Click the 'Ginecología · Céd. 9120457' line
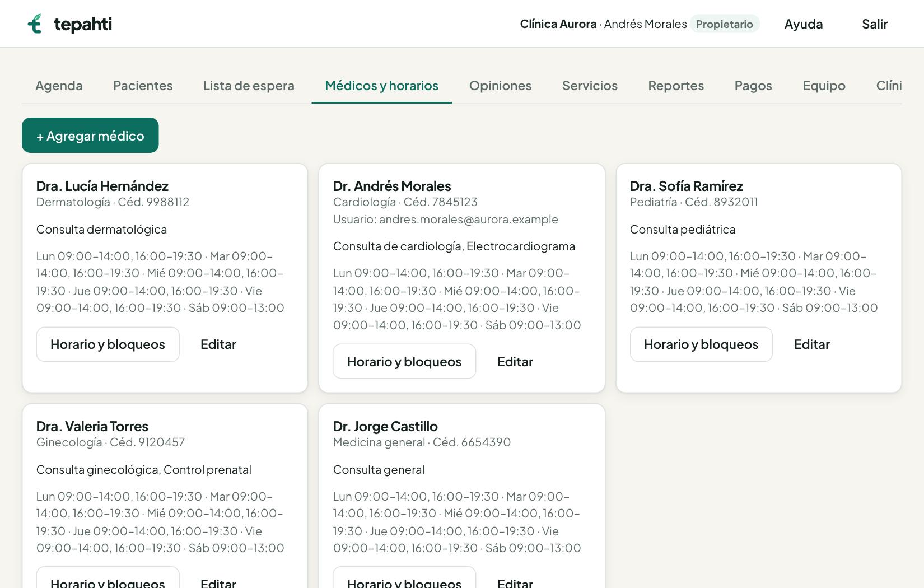Viewport: 924px width, 588px height. point(110,442)
